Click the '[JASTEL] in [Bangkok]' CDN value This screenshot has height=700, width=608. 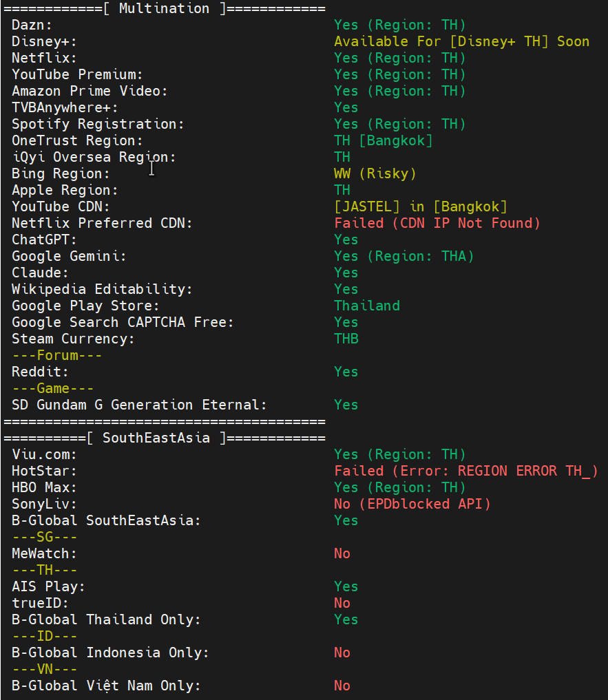tap(420, 206)
